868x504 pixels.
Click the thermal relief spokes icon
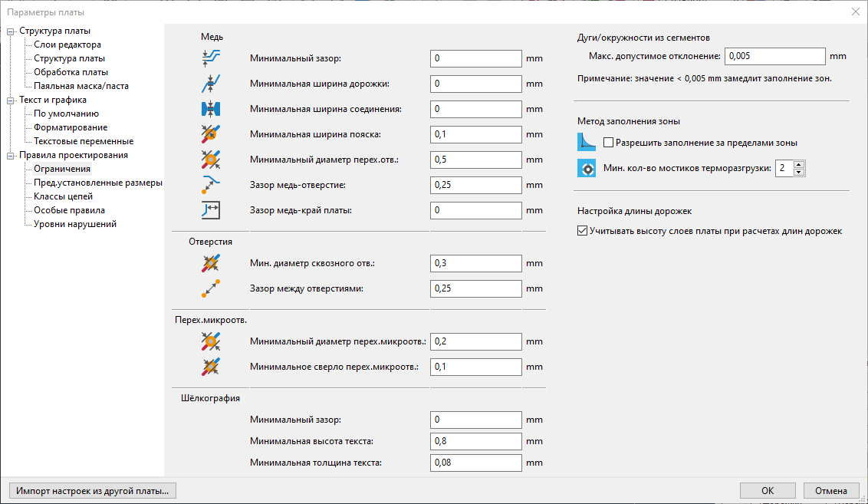[587, 168]
